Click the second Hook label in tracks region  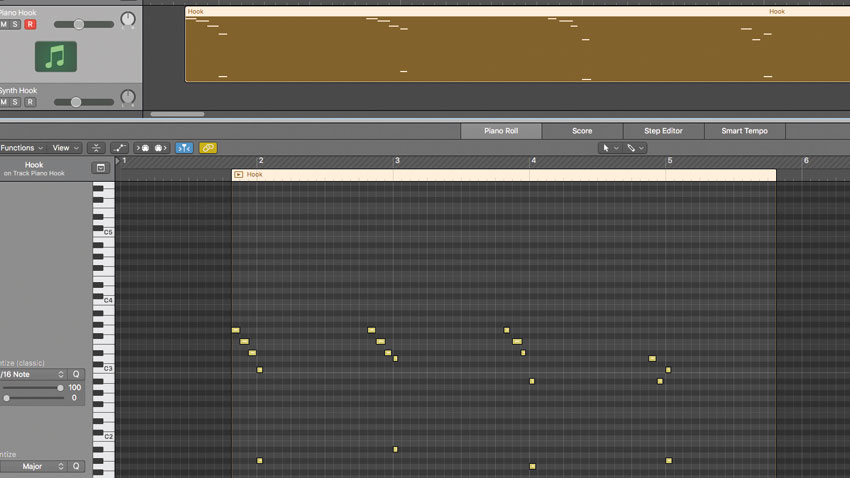(x=777, y=11)
